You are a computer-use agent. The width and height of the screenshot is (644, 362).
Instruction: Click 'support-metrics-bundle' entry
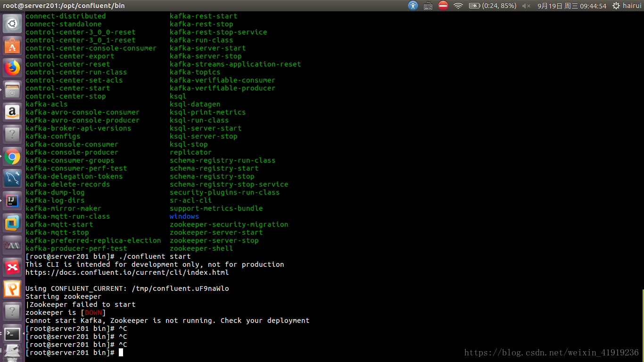point(216,208)
